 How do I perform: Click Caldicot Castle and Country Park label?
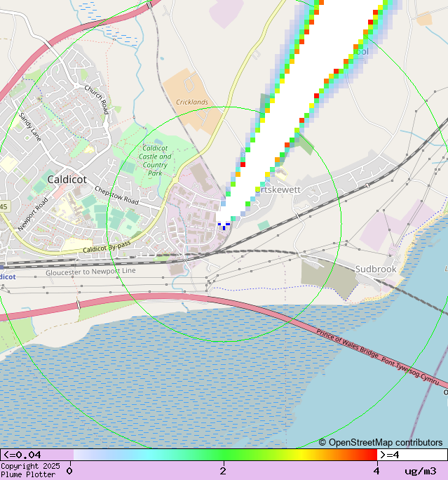(x=155, y=161)
